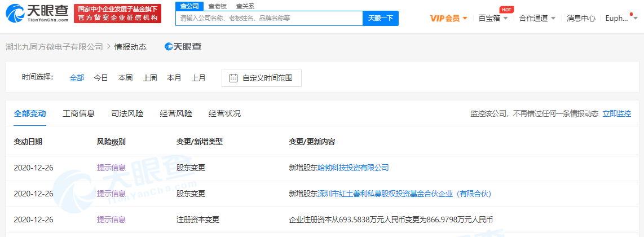Select 上月 time filter

(x=199, y=78)
